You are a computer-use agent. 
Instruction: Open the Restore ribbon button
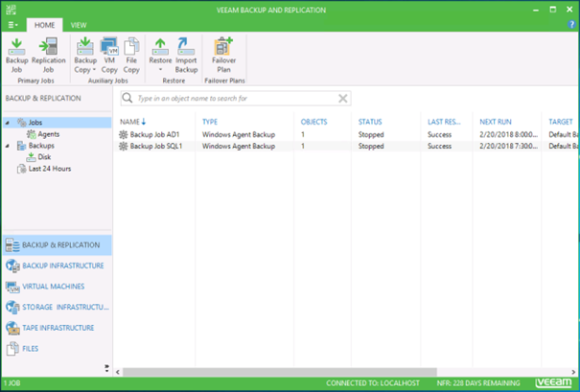click(160, 56)
